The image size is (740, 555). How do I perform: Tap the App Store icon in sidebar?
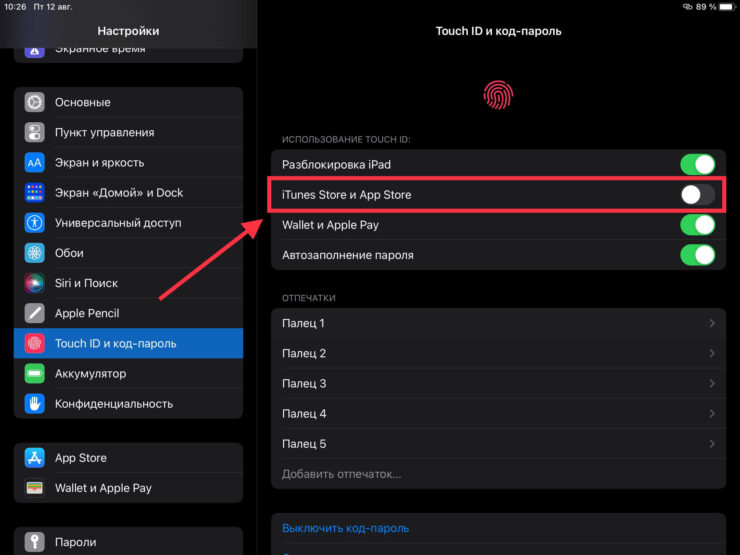pyautogui.click(x=35, y=458)
